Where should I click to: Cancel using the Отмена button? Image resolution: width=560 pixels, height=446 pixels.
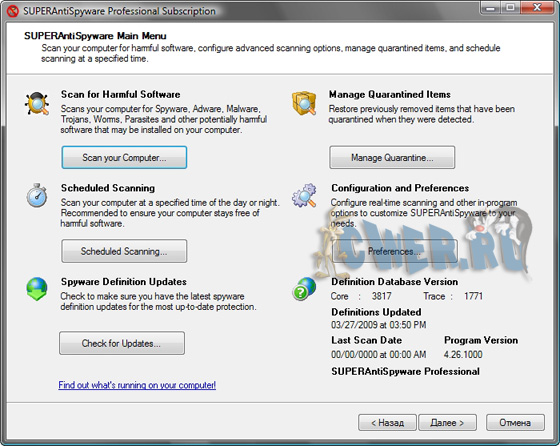[x=515, y=423]
